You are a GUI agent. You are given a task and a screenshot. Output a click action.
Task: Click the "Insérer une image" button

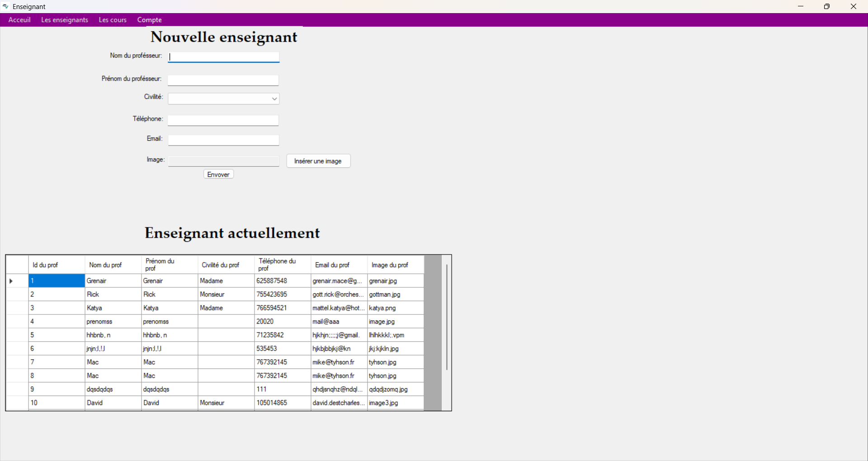pyautogui.click(x=318, y=161)
